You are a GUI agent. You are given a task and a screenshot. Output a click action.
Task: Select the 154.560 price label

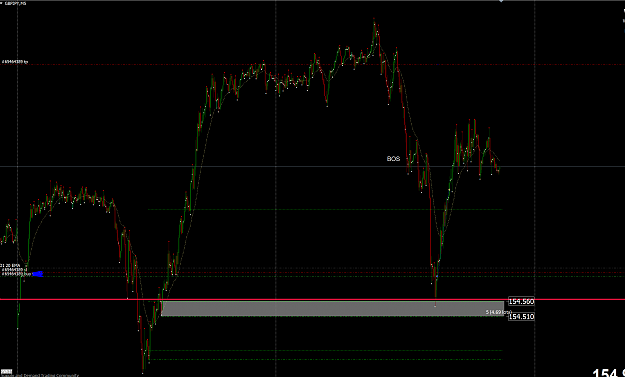pyautogui.click(x=521, y=302)
